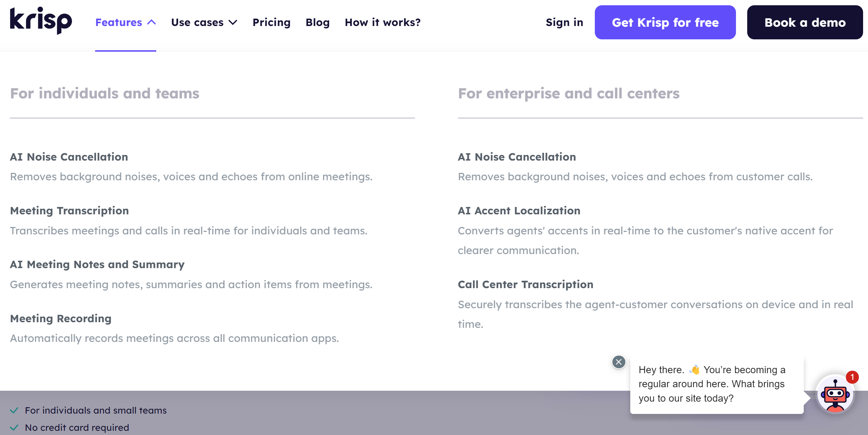Expand the Use cases dropdown chevron

[233, 22]
